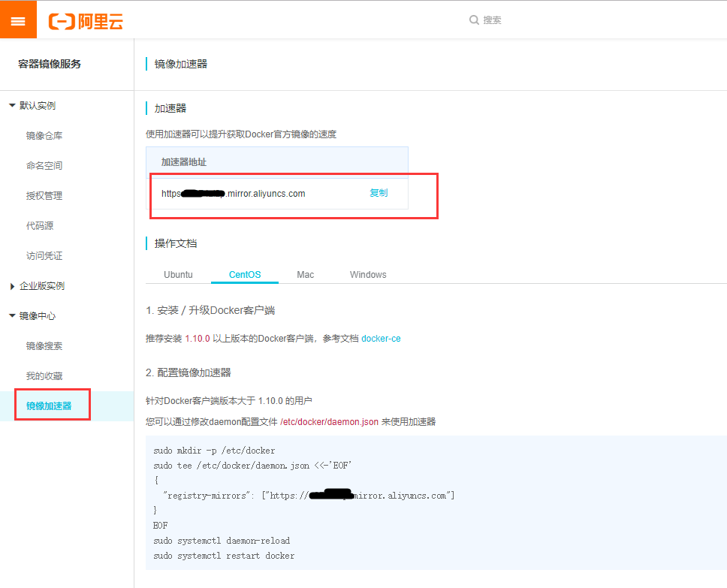
Task: Click /etc/docker/daemon.json path text
Action: click(329, 422)
